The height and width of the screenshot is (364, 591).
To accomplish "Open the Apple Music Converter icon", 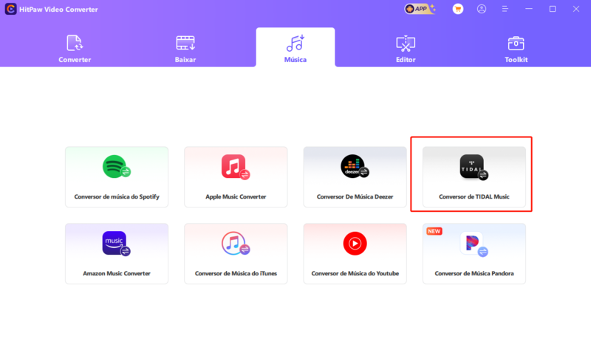I will 236,167.
